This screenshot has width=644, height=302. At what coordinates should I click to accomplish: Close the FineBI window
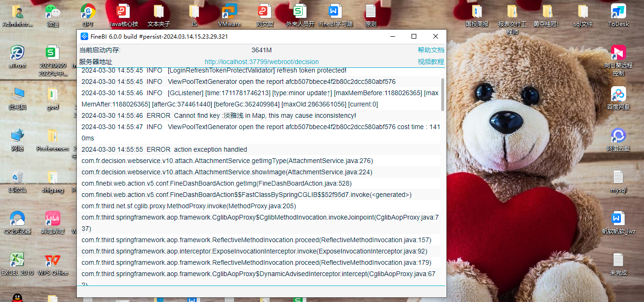pos(436,36)
